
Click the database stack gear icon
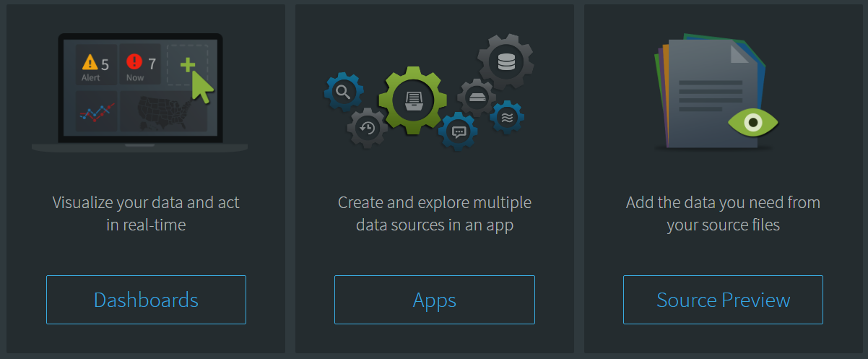point(506,61)
